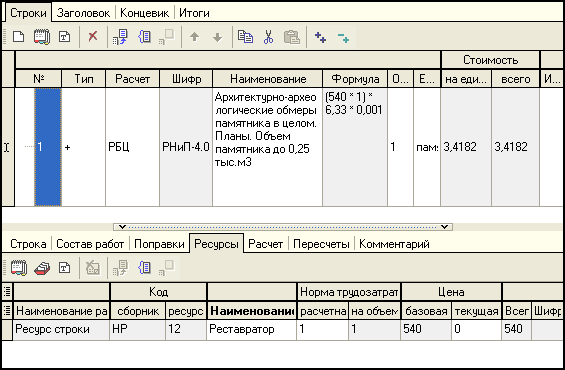Click the greyed squares icon in resources toolbar
The image size is (565, 370).
pyautogui.click(x=167, y=268)
